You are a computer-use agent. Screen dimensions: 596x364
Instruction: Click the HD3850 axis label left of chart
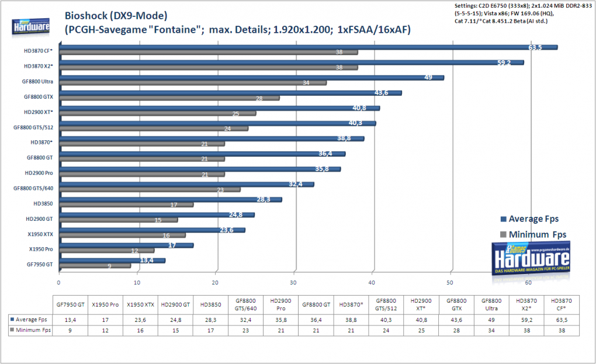click(x=43, y=204)
